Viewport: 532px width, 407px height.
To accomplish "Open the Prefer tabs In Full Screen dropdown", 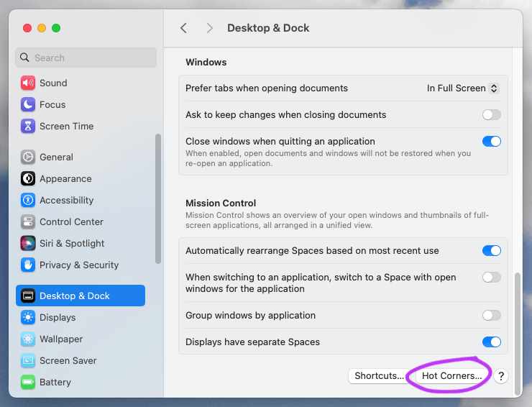I will pyautogui.click(x=463, y=88).
